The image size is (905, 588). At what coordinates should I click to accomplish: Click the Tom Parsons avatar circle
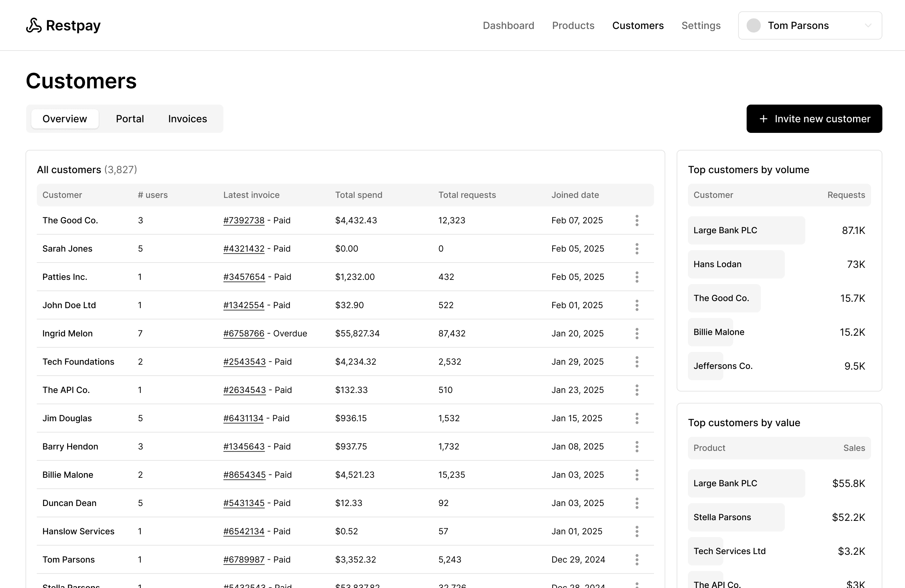pos(753,25)
